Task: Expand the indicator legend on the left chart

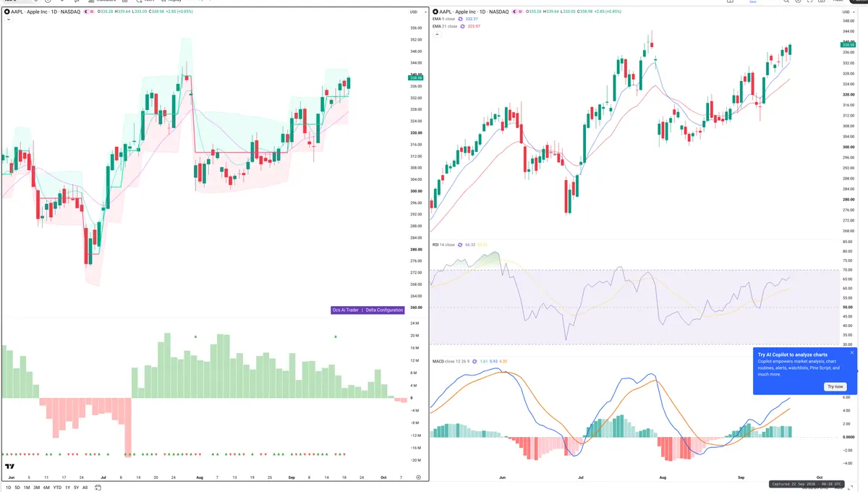Action: point(7,20)
